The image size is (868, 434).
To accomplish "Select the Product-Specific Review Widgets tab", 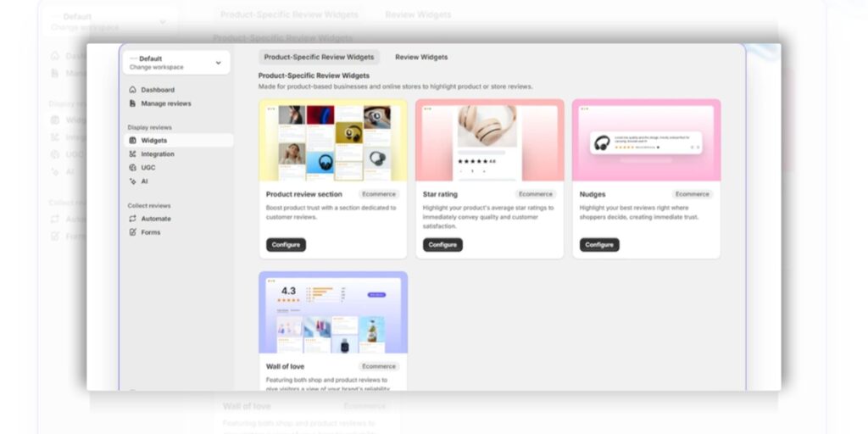I will click(319, 58).
